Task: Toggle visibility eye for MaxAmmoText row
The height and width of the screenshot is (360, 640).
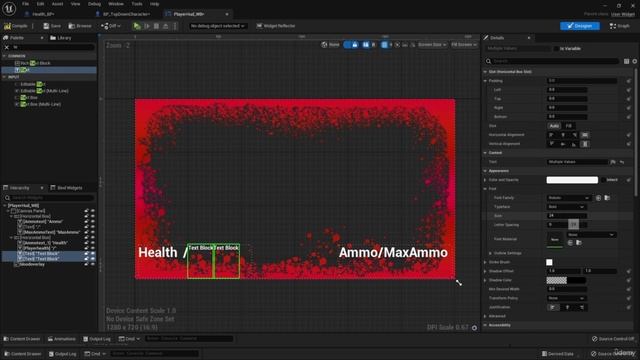Action: coord(93,232)
